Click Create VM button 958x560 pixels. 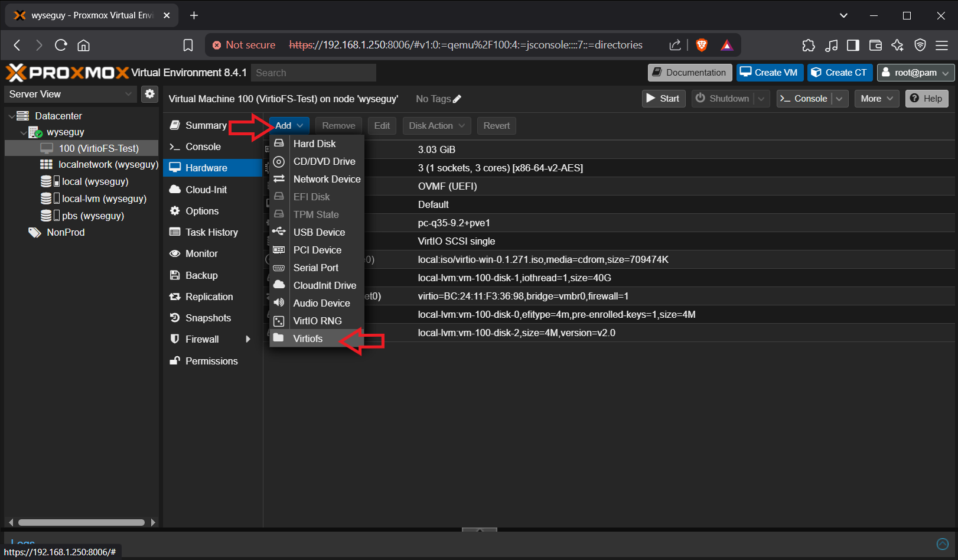click(770, 73)
